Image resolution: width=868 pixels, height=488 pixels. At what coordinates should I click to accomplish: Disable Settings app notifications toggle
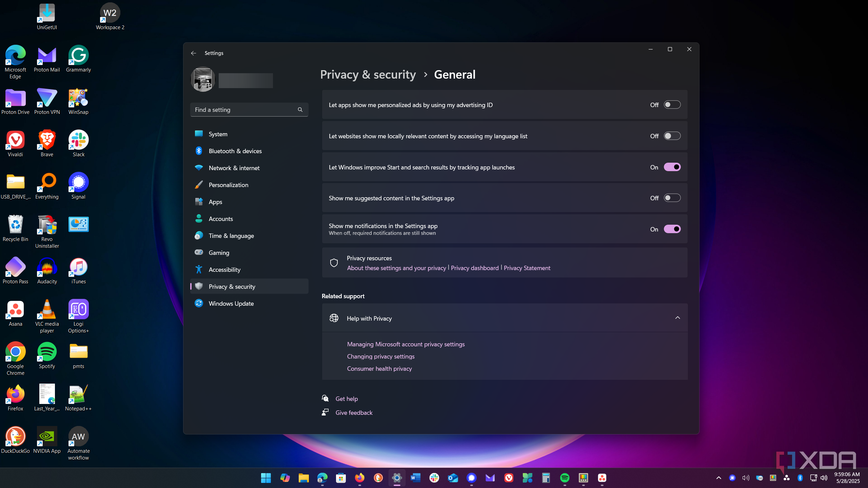pos(672,229)
